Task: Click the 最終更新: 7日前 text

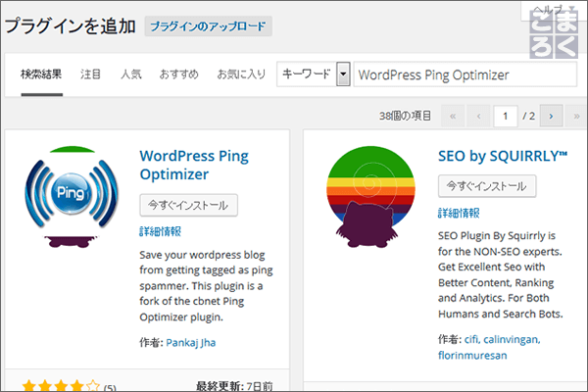Action: (x=234, y=385)
